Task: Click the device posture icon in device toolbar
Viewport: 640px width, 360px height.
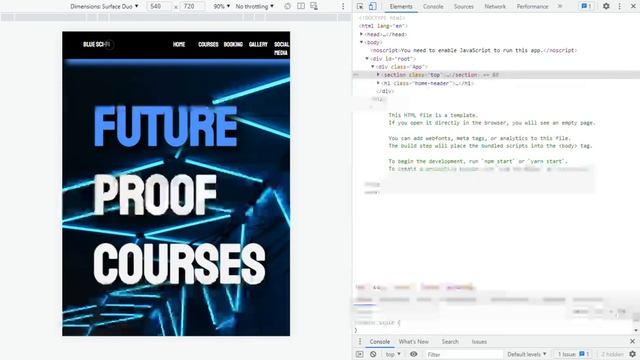Action: (314, 7)
